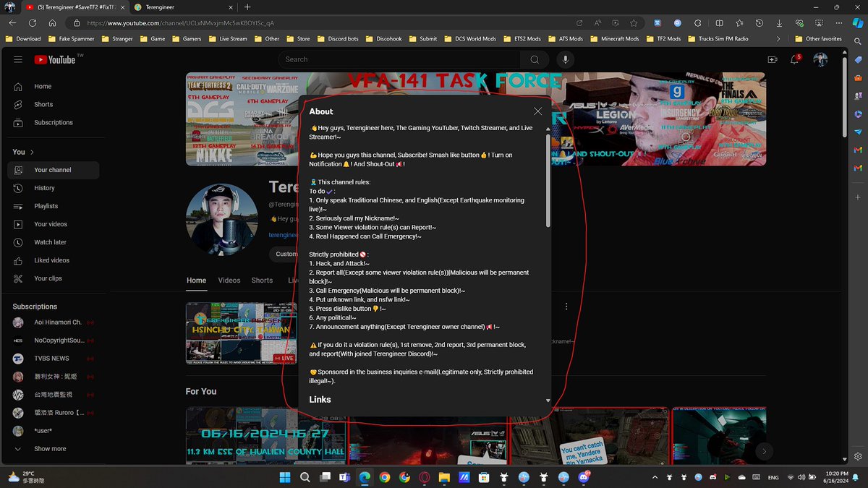Open Shorts in the sidebar
Viewport: 868px width, 488px height.
point(54,104)
